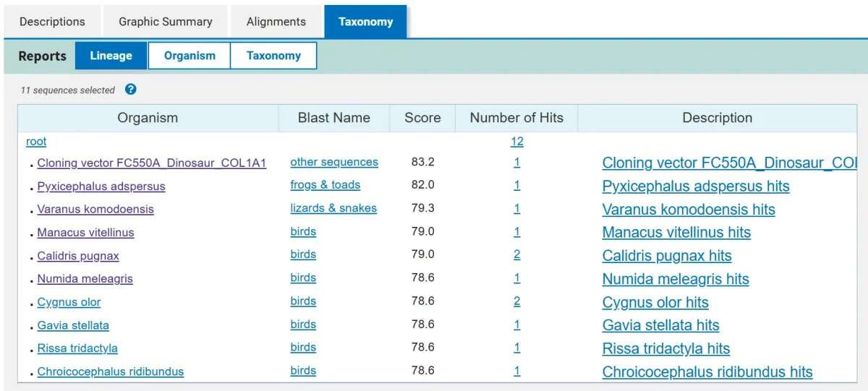Open the other sequences blast name link
This screenshot has height=391, width=868.
point(334,163)
